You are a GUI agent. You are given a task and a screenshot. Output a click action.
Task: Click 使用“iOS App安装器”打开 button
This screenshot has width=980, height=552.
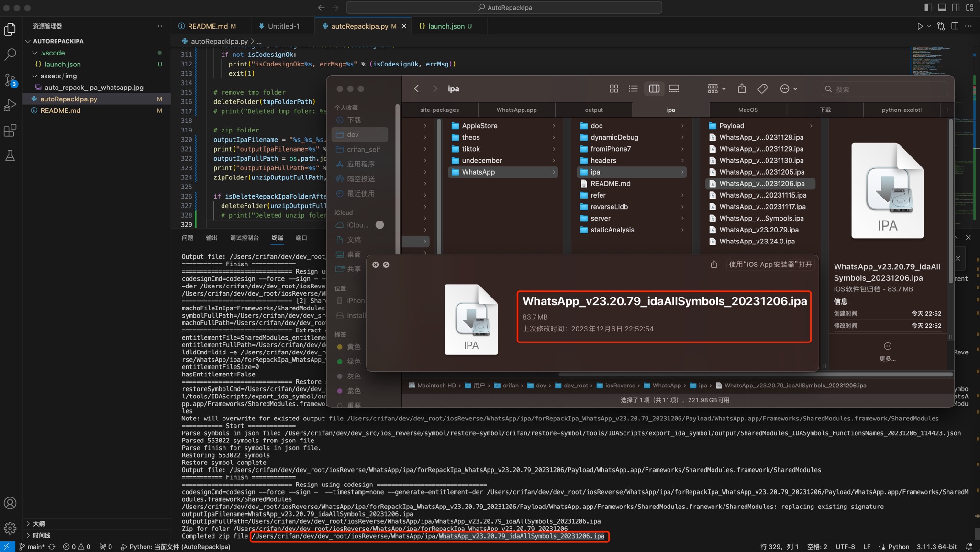point(770,265)
